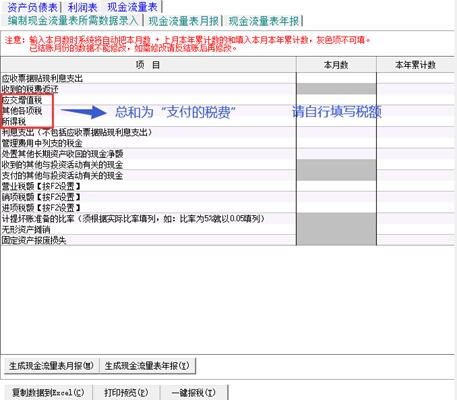Click 生成现金流量表月报(M) button
The image size is (457, 400).
[x=51, y=366]
